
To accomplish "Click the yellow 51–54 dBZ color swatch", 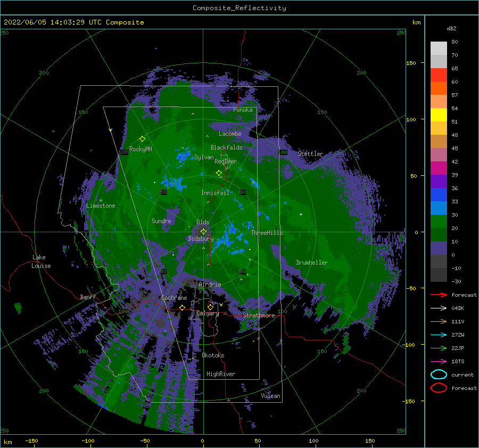I will click(439, 115).
